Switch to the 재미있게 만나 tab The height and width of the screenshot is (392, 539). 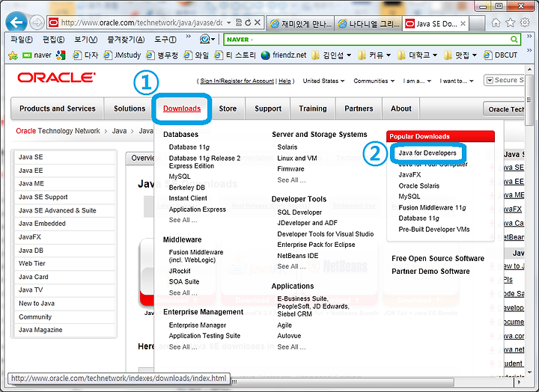[301, 24]
